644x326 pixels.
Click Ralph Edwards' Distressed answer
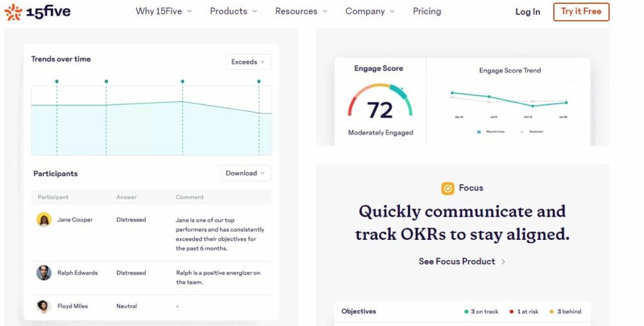pyautogui.click(x=131, y=273)
